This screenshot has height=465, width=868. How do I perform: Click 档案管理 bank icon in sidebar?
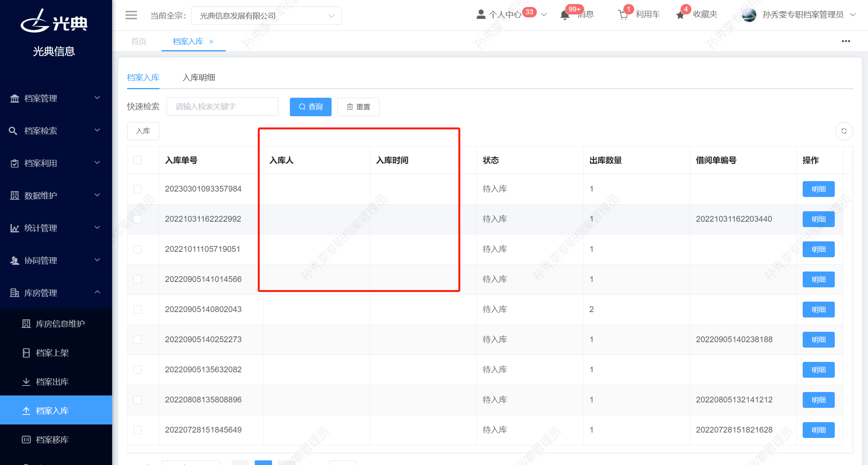tap(15, 98)
